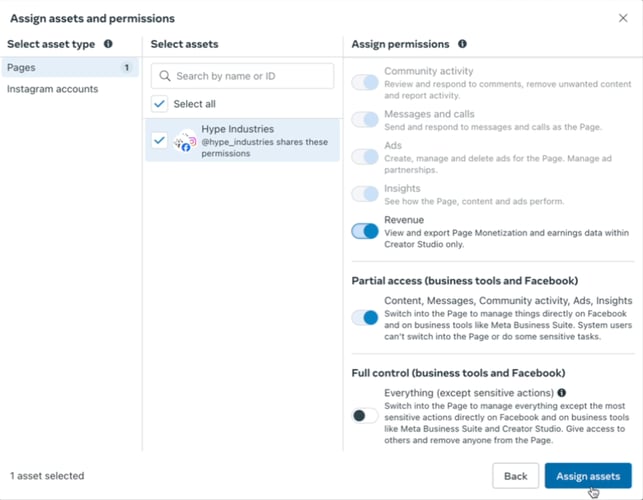Click the Hype Industries page avatar
Viewport: 643px width, 500px height.
[185, 141]
